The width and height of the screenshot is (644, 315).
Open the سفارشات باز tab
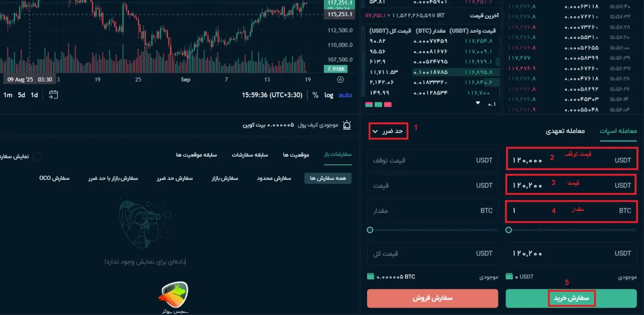pyautogui.click(x=338, y=155)
